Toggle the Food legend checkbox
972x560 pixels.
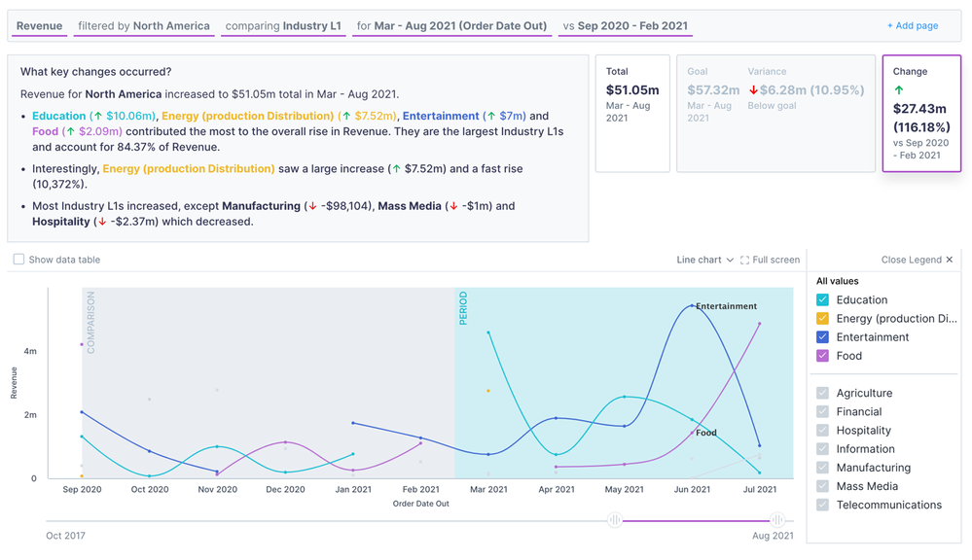click(x=822, y=356)
